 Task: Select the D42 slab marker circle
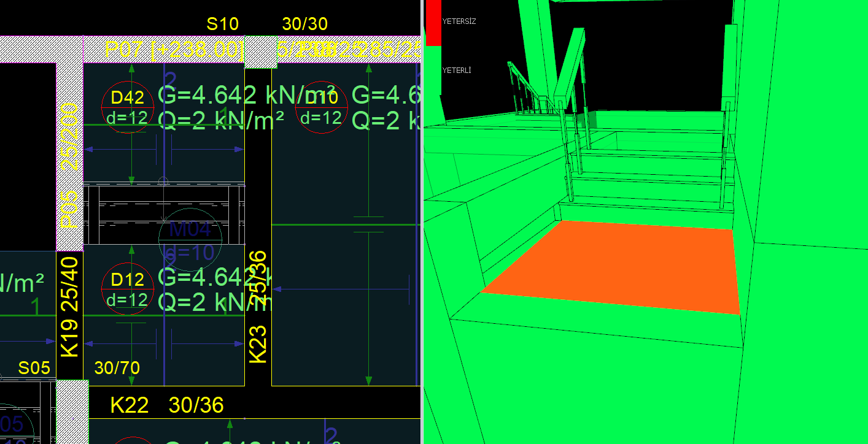tap(127, 107)
